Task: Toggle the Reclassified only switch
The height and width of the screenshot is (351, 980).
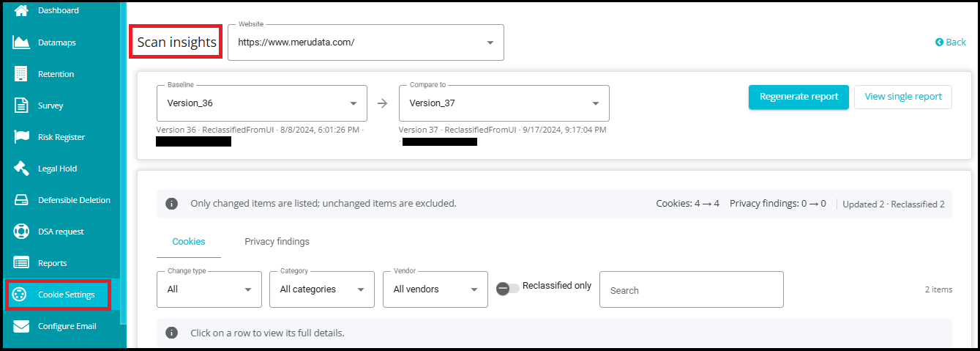Action: [x=507, y=288]
